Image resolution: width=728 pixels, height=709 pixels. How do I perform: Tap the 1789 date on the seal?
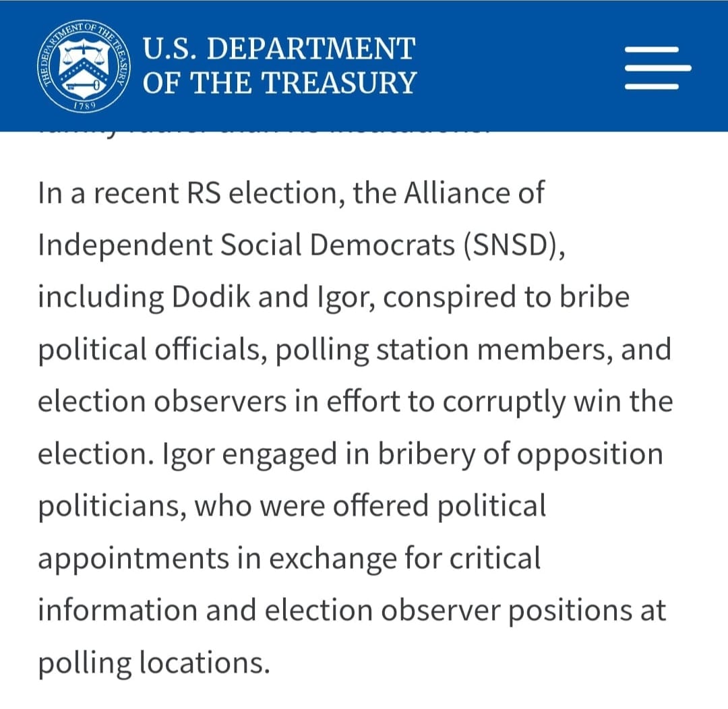tap(84, 105)
